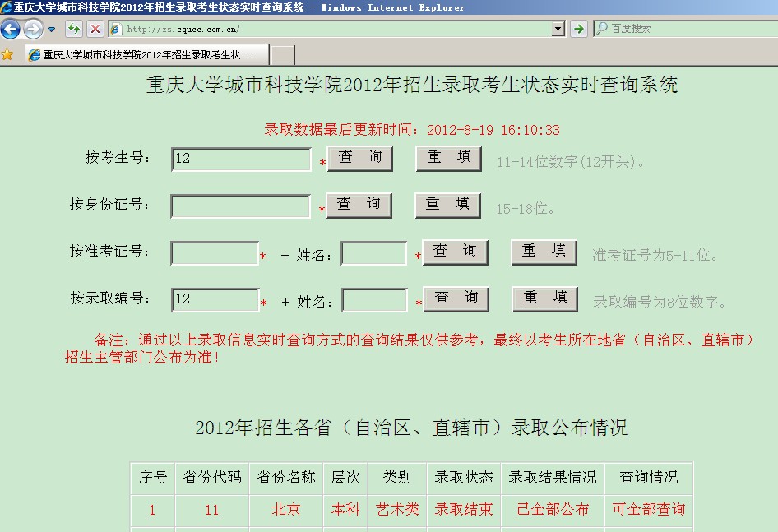
Task: Click 重填 button for 按考生号 row
Action: click(448, 158)
